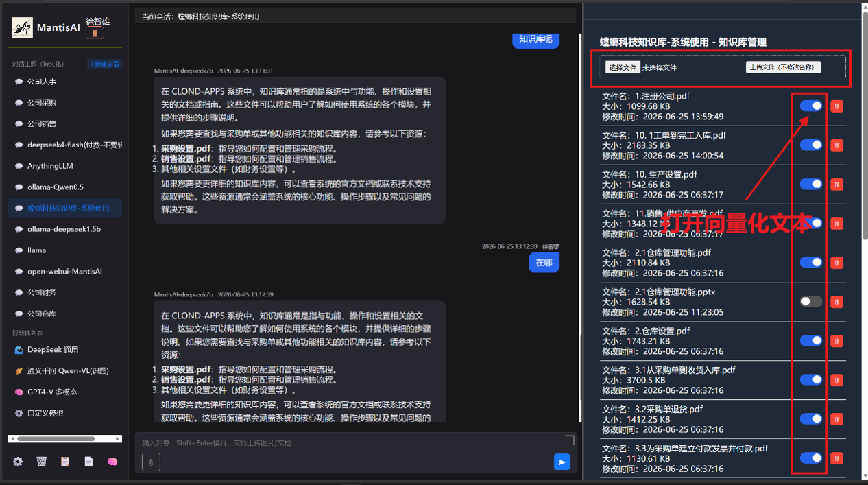Image resolution: width=868 pixels, height=485 pixels.
Task: Delete the file 11.销售-供应商直发
Action: (836, 224)
